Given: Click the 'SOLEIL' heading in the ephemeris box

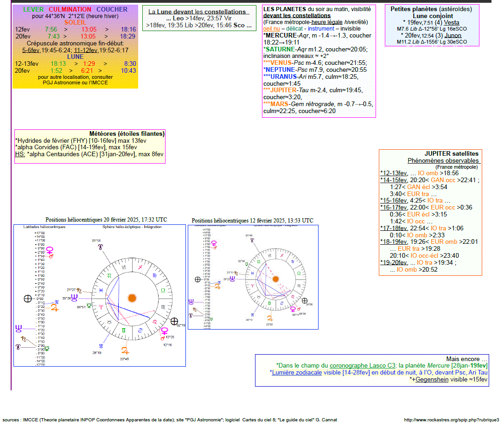Looking at the screenshot, I should (75, 23).
